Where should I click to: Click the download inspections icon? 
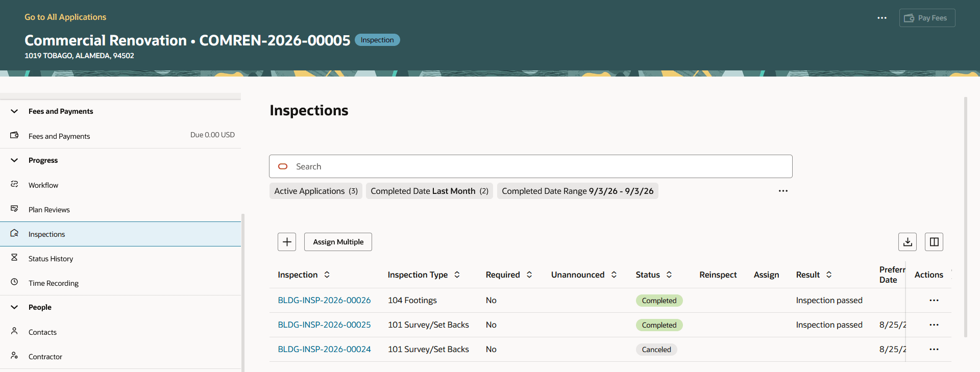908,242
